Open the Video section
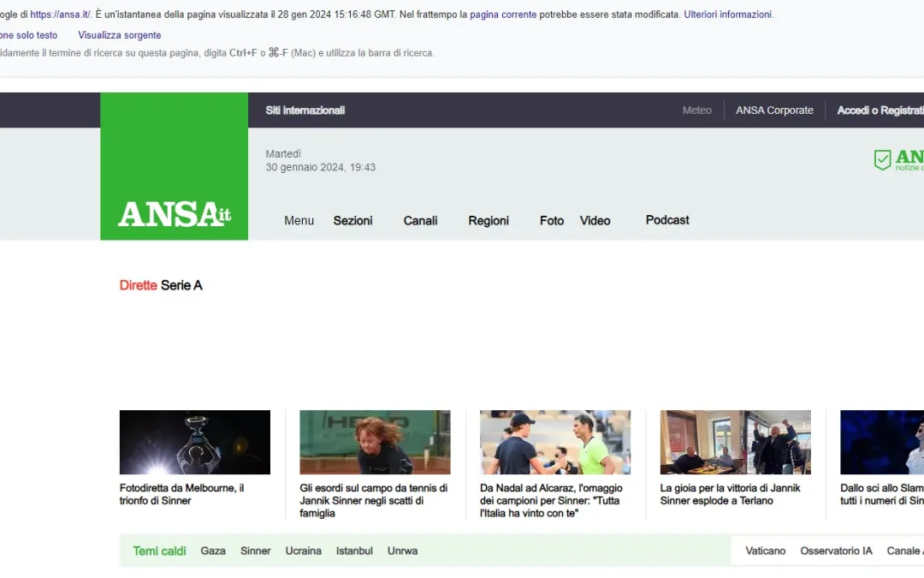The height and width of the screenshot is (578, 924). (x=595, y=221)
